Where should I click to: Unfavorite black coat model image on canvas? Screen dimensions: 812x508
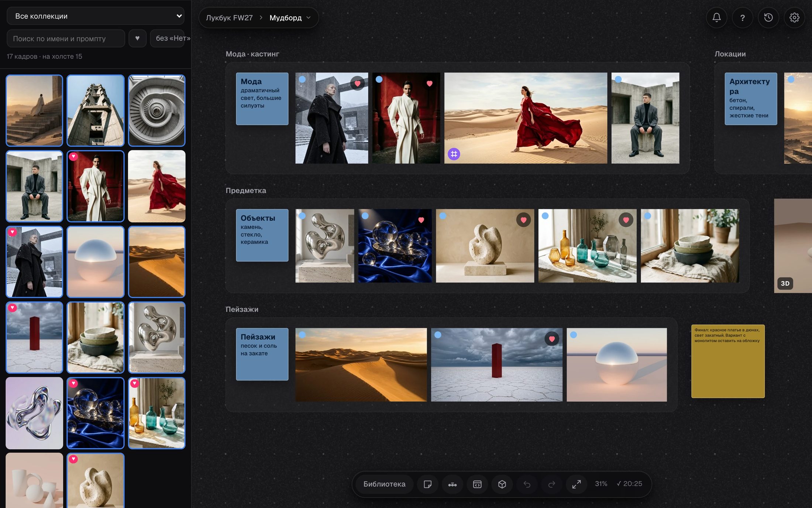tap(357, 83)
